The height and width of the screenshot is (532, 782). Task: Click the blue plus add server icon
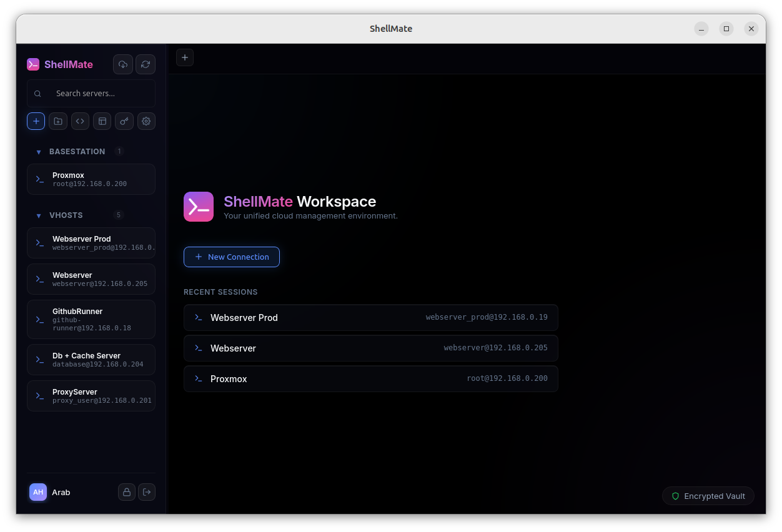36,121
